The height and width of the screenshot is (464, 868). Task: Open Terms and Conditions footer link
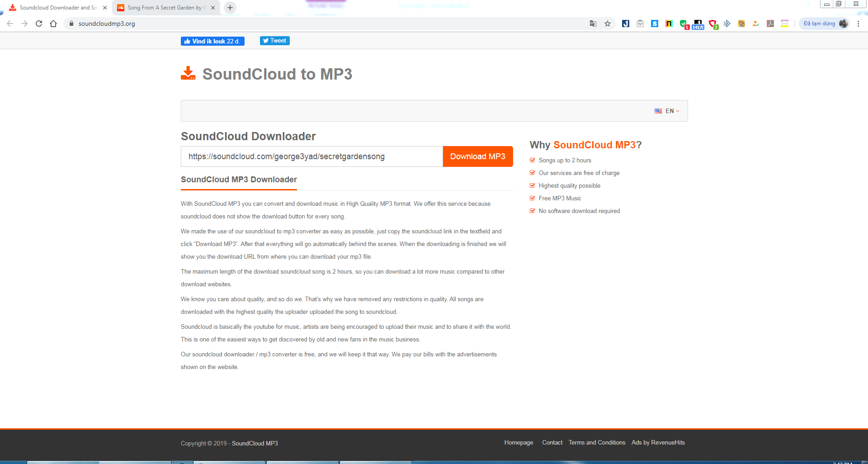(x=597, y=442)
